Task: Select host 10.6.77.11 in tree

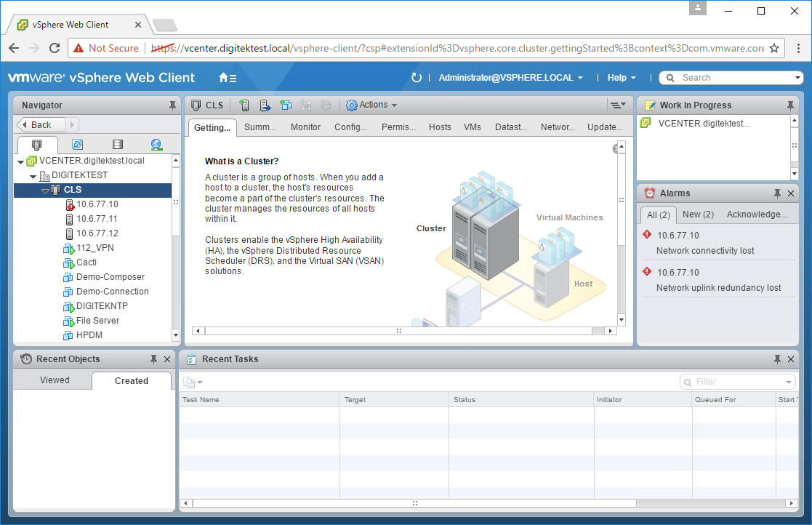Action: tap(97, 218)
